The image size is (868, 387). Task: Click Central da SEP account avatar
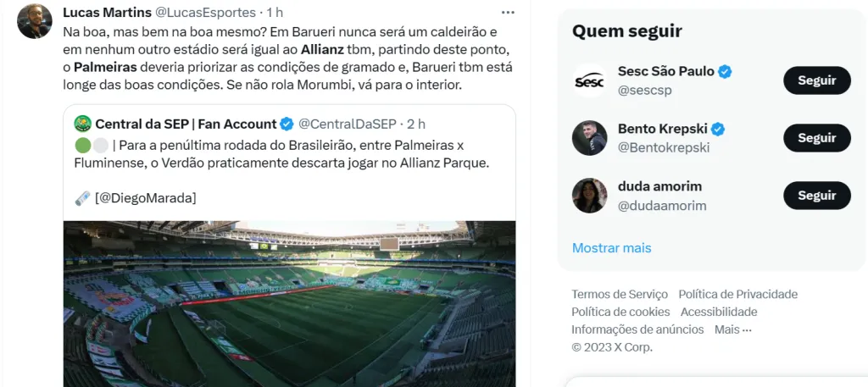(83, 124)
